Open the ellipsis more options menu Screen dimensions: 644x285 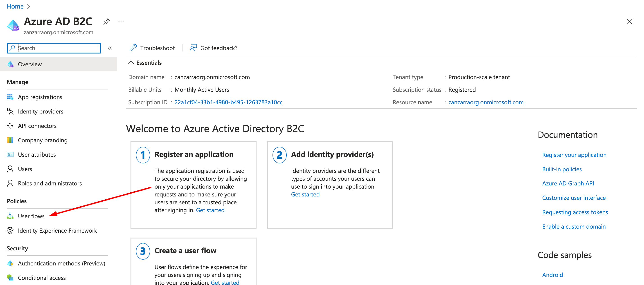[x=121, y=22]
